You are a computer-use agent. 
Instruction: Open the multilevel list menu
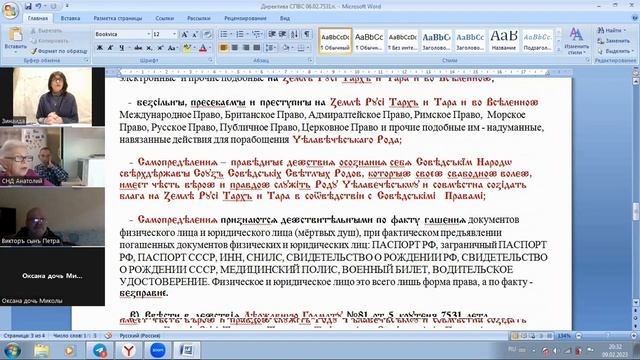(x=256, y=34)
